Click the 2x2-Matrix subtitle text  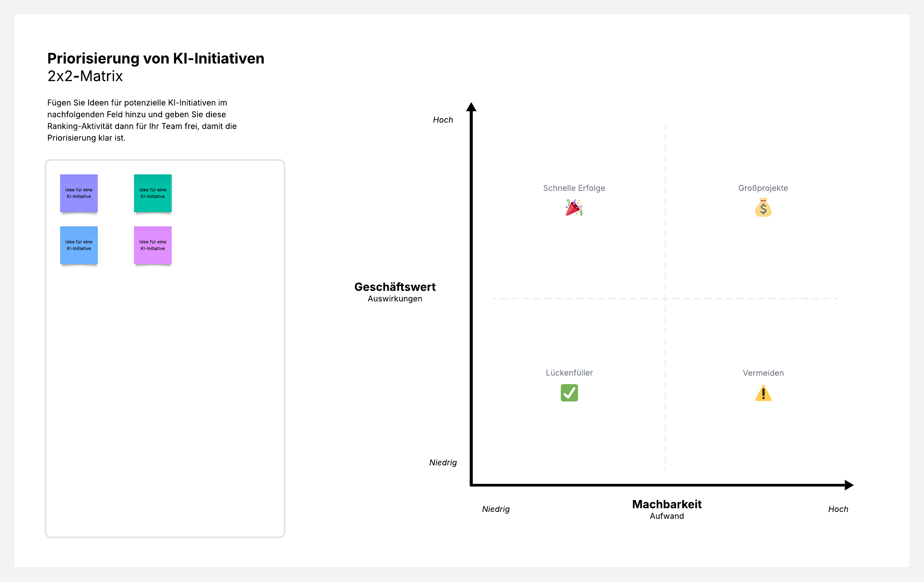click(x=85, y=76)
